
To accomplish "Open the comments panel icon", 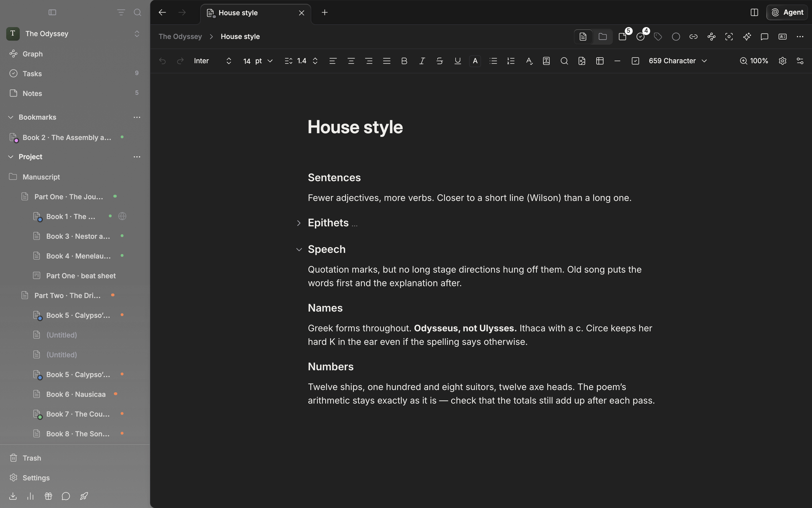I will [764, 37].
